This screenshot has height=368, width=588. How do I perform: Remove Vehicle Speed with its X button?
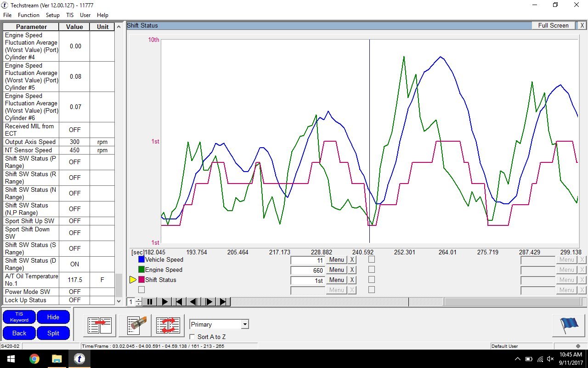click(352, 260)
